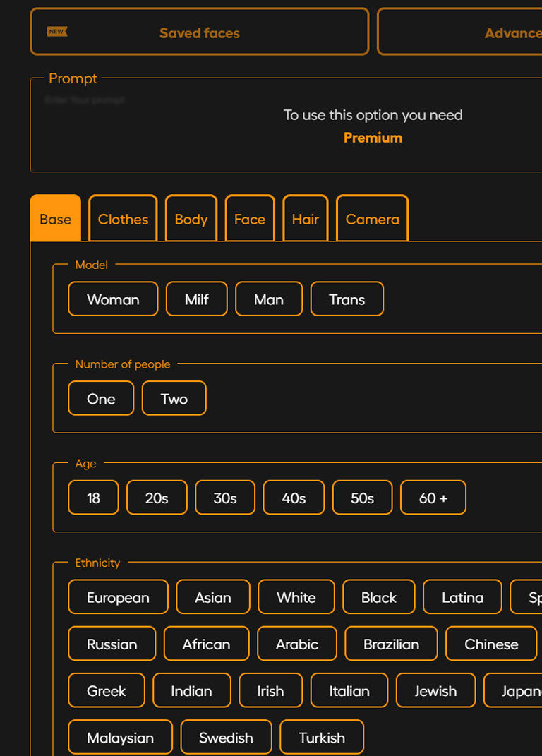This screenshot has width=542, height=756.
Task: Select European ethnicity
Action: 118,598
